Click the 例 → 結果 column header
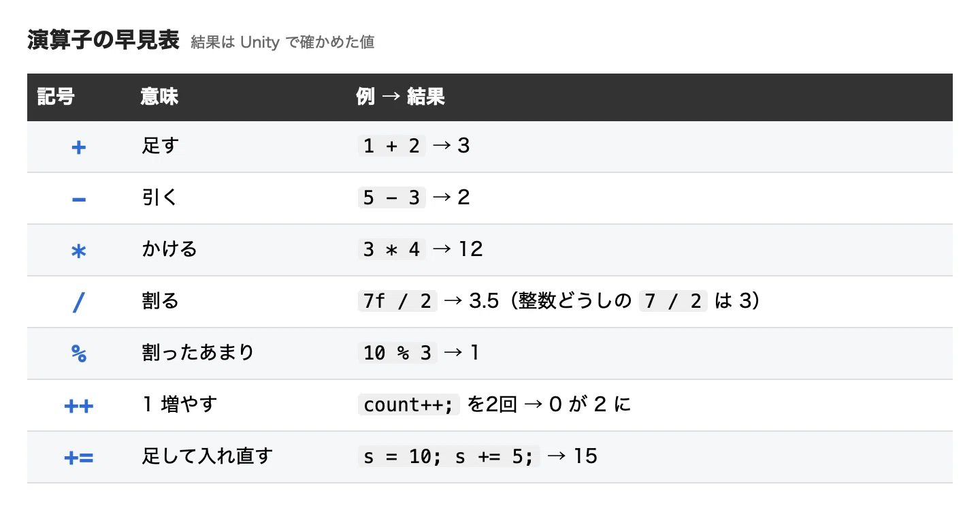The image size is (980, 508). tap(401, 97)
